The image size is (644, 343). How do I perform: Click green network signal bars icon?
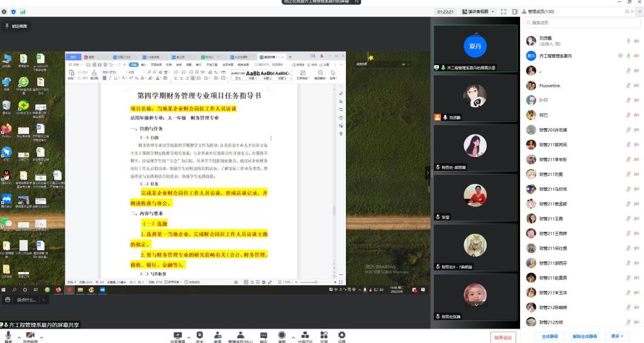tap(23, 12)
